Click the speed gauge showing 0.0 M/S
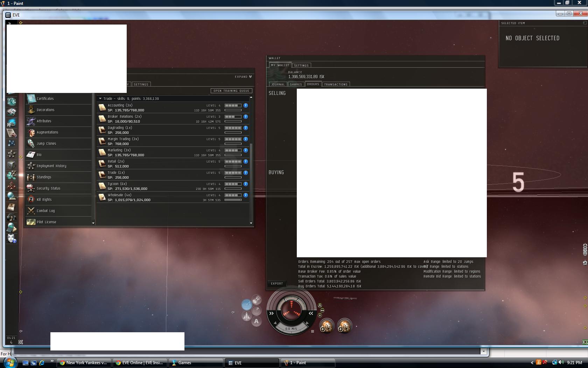This screenshot has width=588, height=368. (x=291, y=329)
